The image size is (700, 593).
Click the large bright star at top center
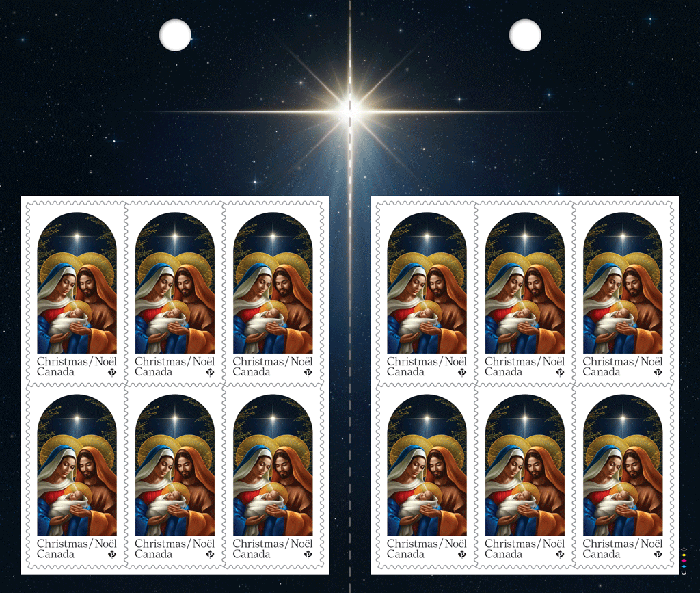click(351, 111)
